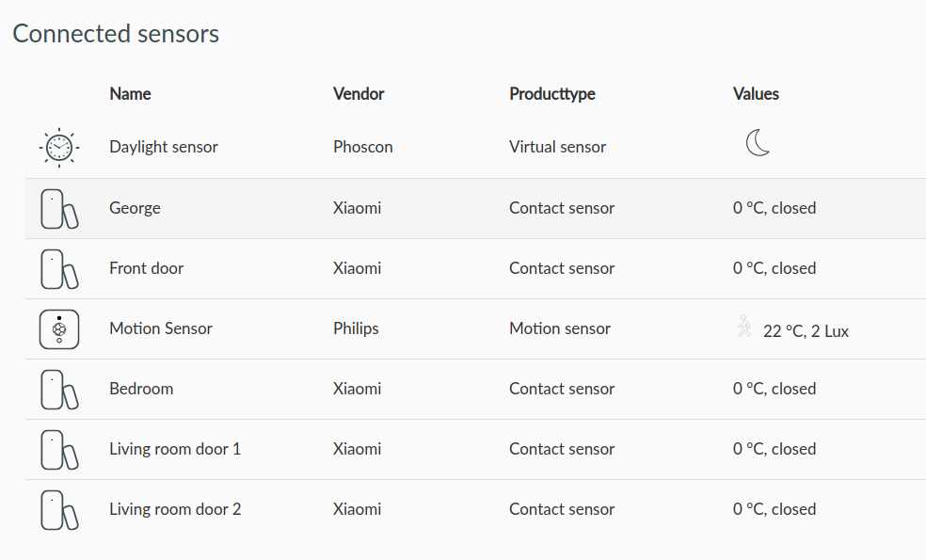Click the crescent moon daylight value icon
Viewport: 926px width, 560px height.
coord(758,143)
